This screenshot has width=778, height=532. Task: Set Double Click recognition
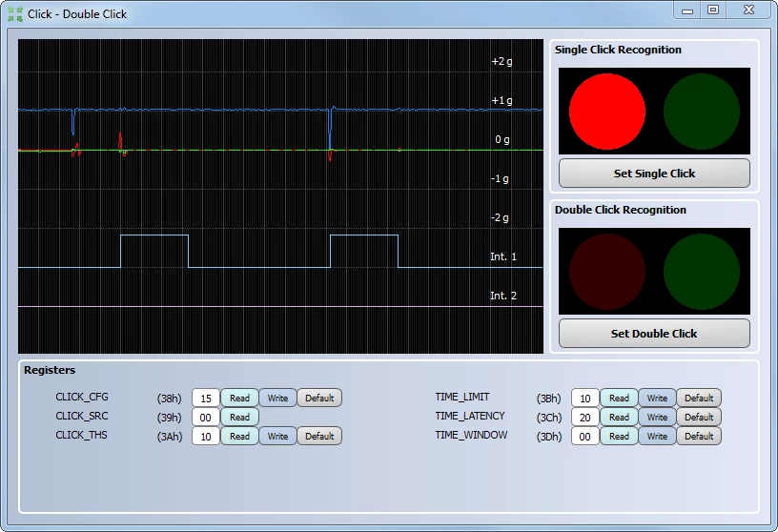(654, 334)
